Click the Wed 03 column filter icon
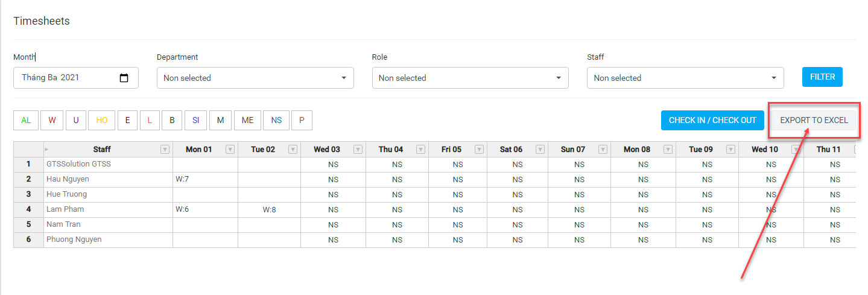Screen dimensions: 868x295 click(x=358, y=150)
